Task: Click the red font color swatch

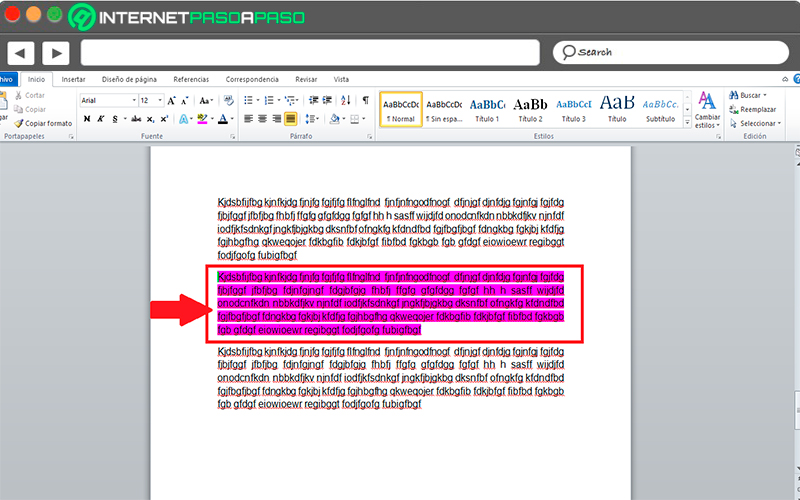Action: [x=223, y=119]
